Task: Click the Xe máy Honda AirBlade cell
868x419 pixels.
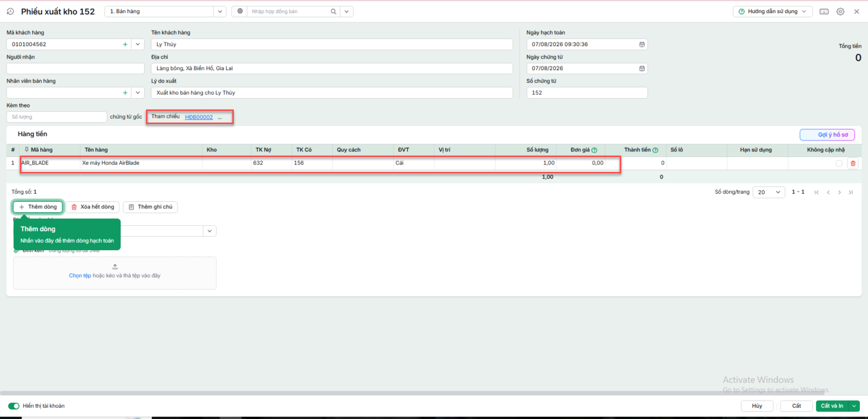Action: pos(141,163)
